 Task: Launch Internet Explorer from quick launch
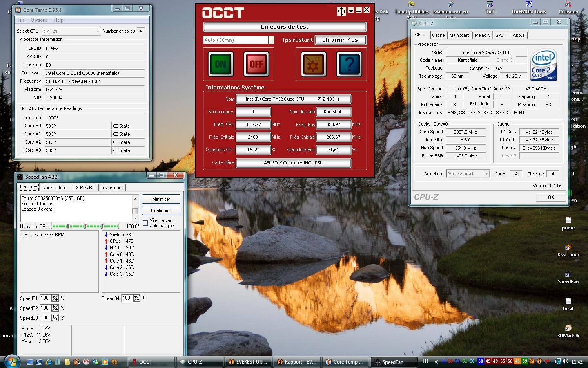click(49, 362)
